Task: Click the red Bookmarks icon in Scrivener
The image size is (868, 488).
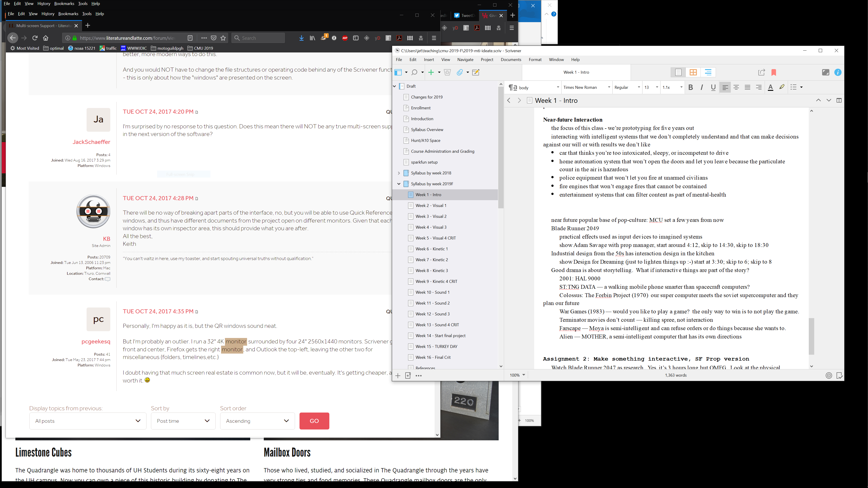Action: pos(774,72)
